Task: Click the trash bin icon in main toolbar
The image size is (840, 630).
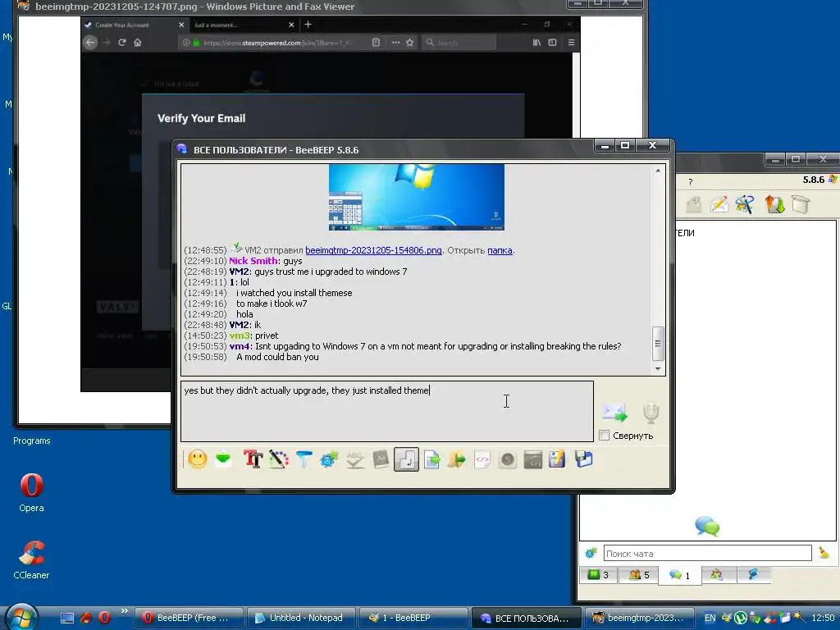Action: coord(801,204)
